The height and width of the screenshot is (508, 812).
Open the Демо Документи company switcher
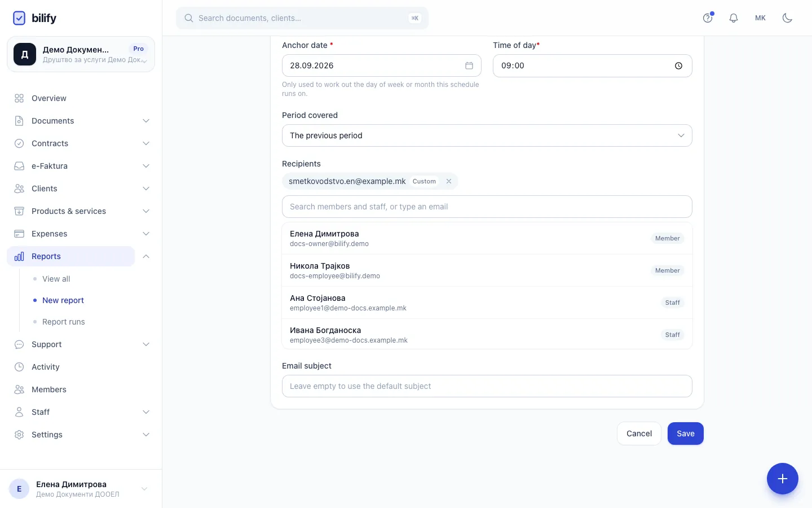[x=81, y=54]
